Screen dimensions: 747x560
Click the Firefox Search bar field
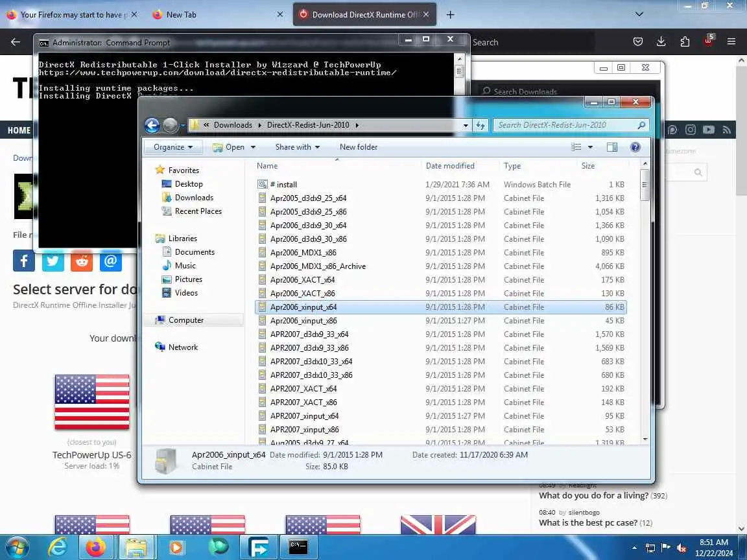[x=532, y=42]
